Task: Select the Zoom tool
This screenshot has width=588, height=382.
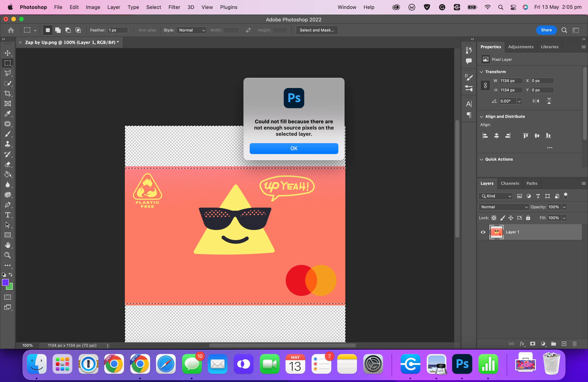Action: tap(8, 255)
